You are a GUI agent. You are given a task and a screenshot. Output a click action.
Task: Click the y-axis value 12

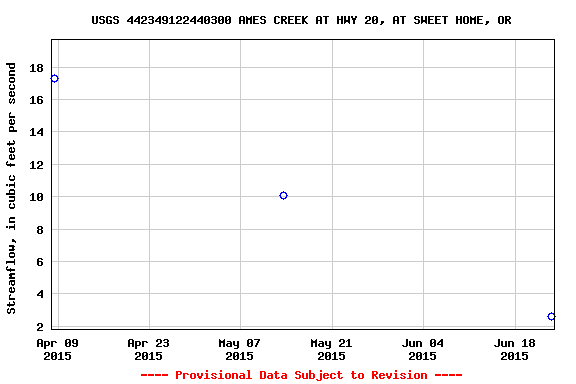tap(36, 165)
